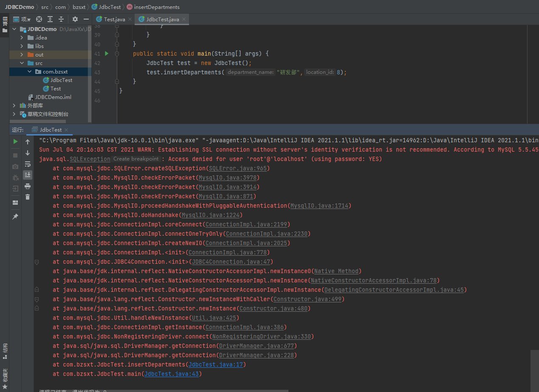Collapse the com.bzsxt package
This screenshot has width=539, height=392.
(x=30, y=72)
